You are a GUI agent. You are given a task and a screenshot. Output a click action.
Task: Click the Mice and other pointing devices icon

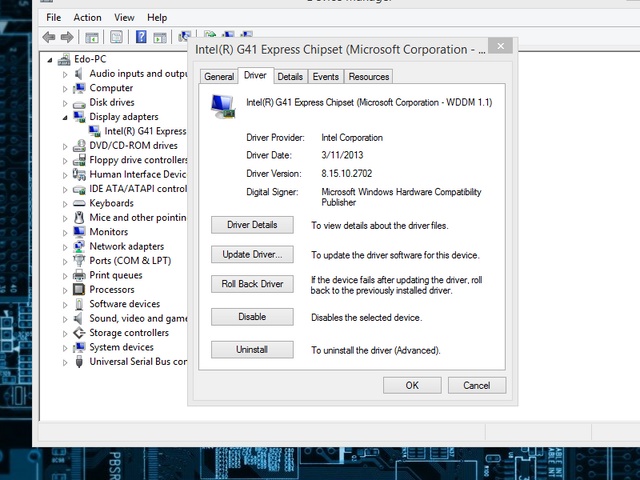79,218
